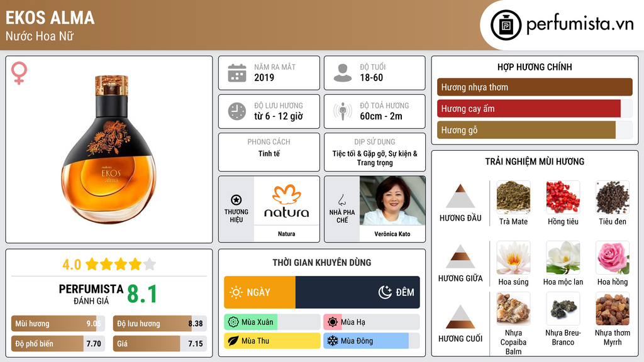Click the clock icon beside Độ lưu hương

coord(237,111)
